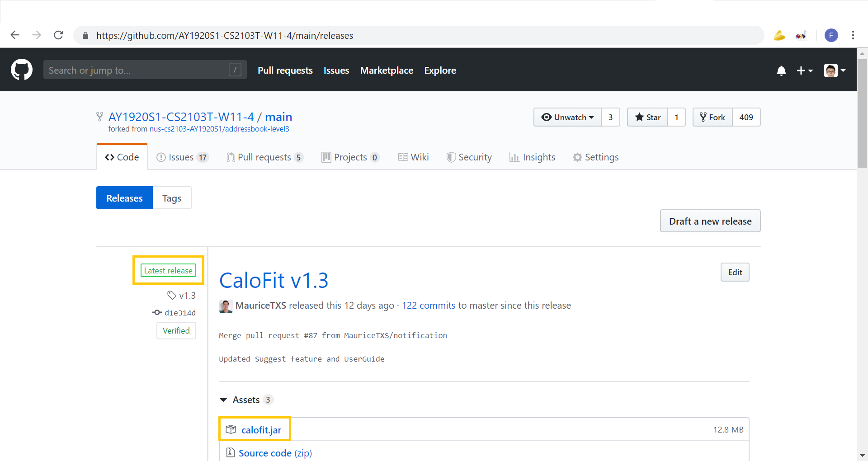868x461 pixels.
Task: Open the forked-from addressbook-level3 link
Action: coord(219,129)
